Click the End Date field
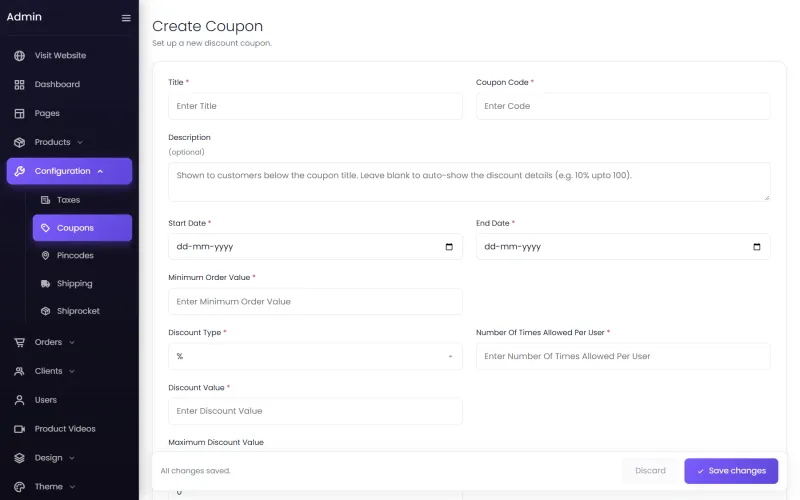 (623, 247)
